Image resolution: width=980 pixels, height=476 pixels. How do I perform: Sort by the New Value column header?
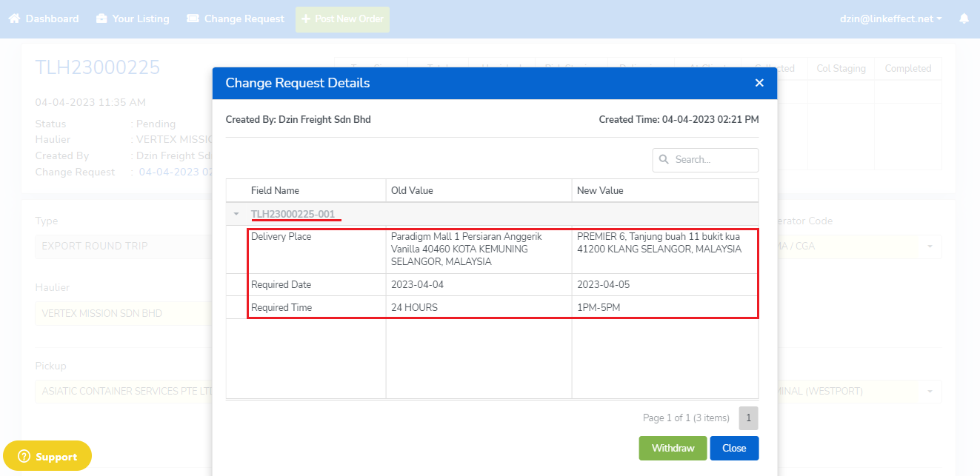(x=600, y=191)
